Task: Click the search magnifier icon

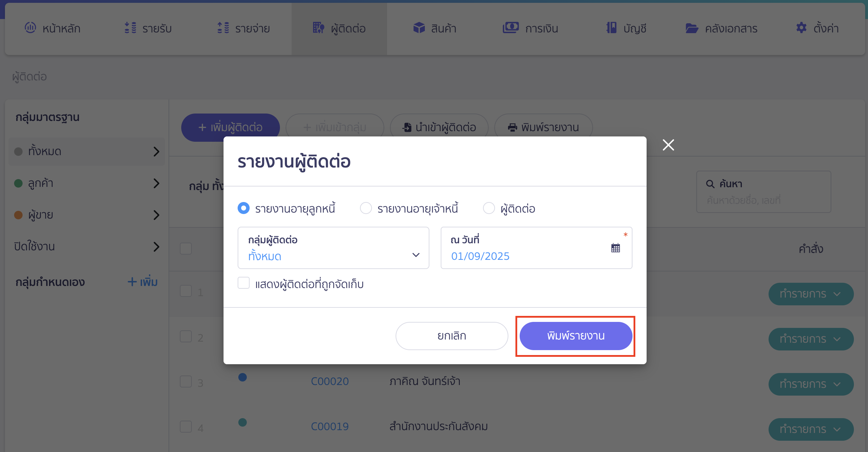Action: [710, 184]
